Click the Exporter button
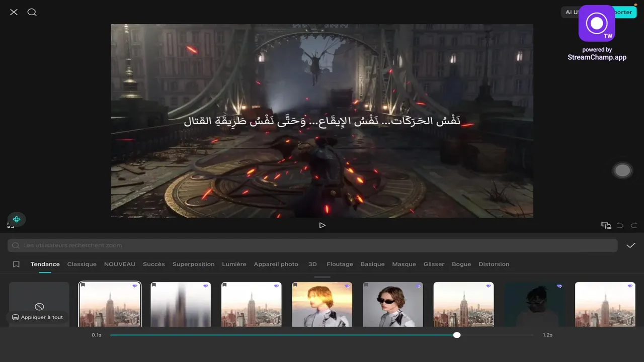This screenshot has height=362, width=644. tap(625, 12)
